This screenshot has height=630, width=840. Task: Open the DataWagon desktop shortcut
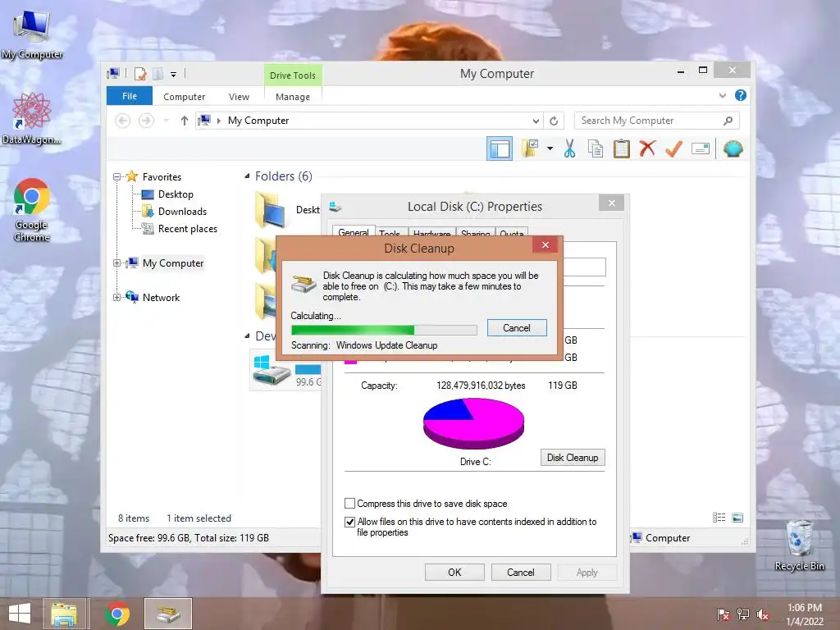pos(32,118)
